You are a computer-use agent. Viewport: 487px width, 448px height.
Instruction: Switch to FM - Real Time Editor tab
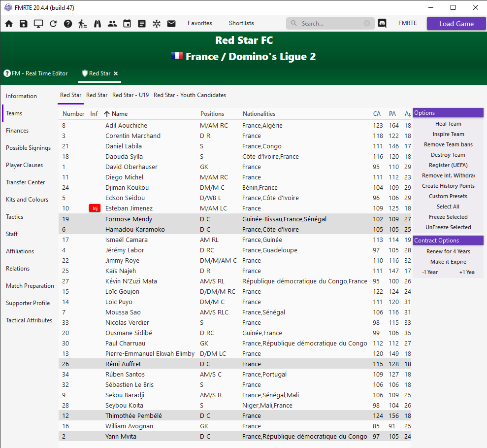[36, 73]
